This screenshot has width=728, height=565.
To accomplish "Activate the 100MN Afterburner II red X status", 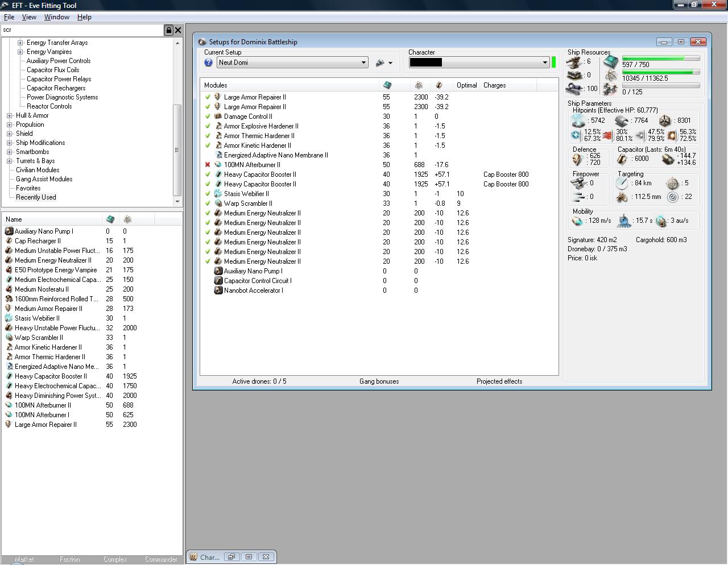I will click(208, 165).
